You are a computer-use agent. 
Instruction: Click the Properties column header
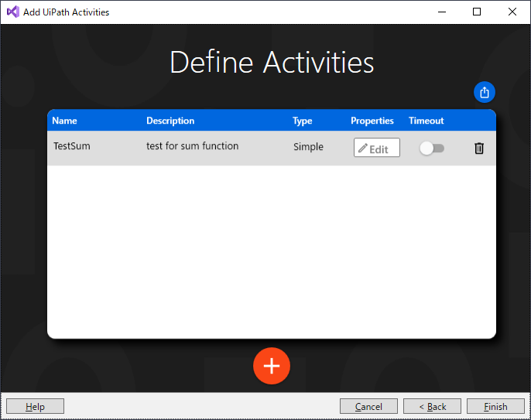[372, 121]
